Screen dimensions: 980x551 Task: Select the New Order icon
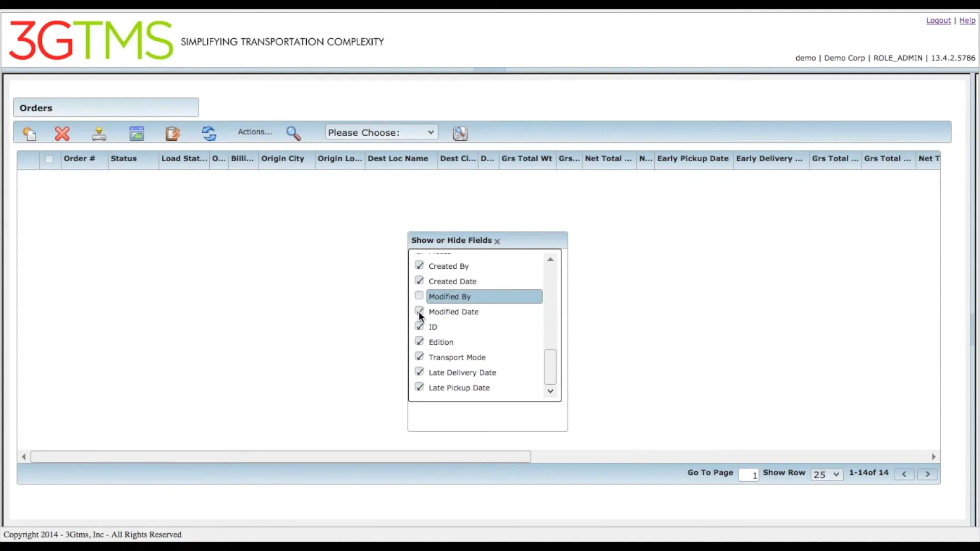pyautogui.click(x=29, y=134)
